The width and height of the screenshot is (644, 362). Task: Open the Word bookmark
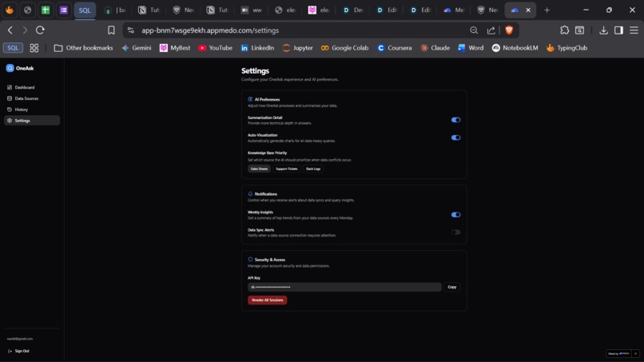(471, 48)
